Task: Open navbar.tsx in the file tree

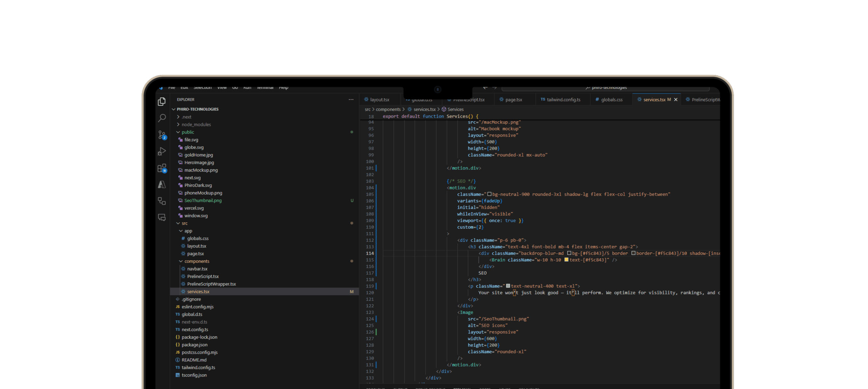Action: (x=197, y=269)
